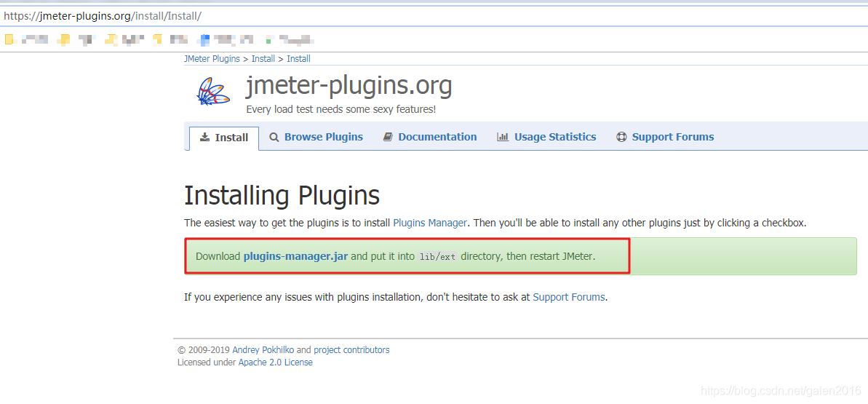Open Support Forums in navigation bar
The height and width of the screenshot is (404, 868).
tap(666, 137)
